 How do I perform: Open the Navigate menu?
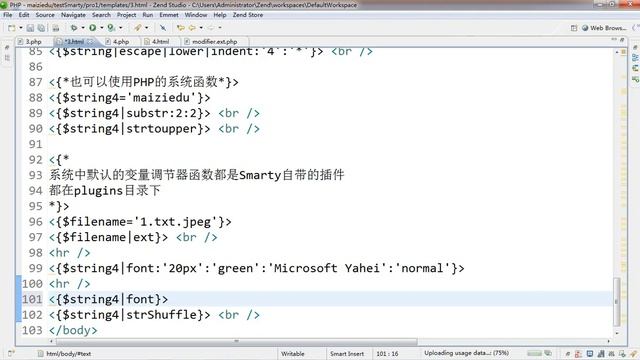[x=73, y=15]
